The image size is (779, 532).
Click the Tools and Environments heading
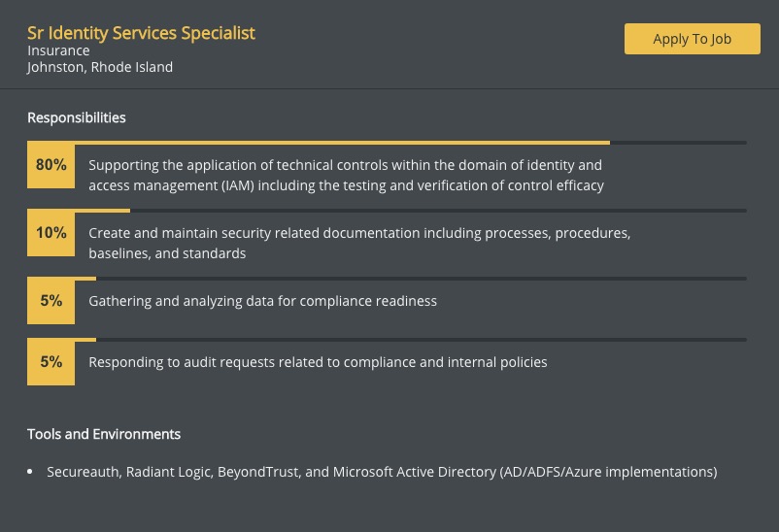click(x=104, y=434)
